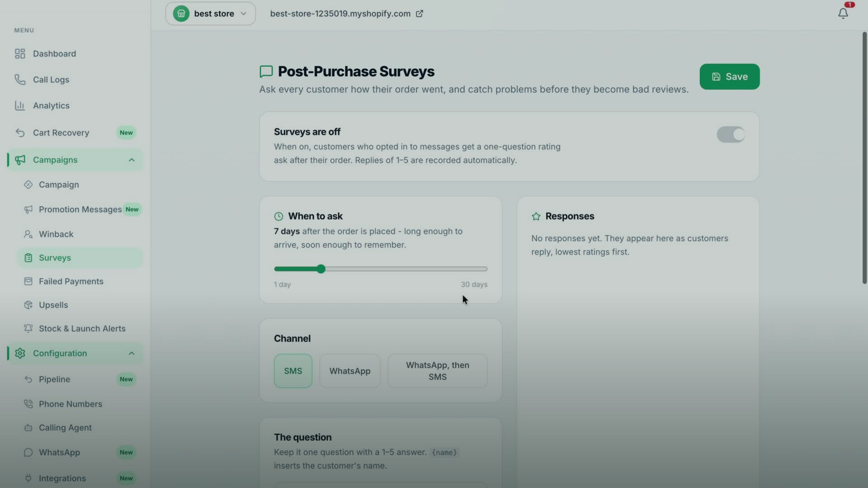
Task: Click the Phone Numbers handset icon
Action: [x=28, y=404]
